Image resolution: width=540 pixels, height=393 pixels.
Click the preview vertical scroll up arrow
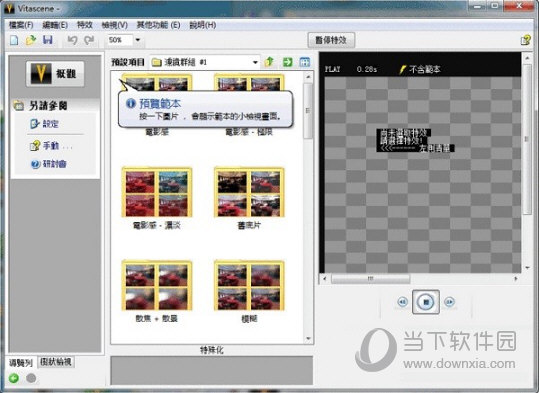(x=527, y=58)
